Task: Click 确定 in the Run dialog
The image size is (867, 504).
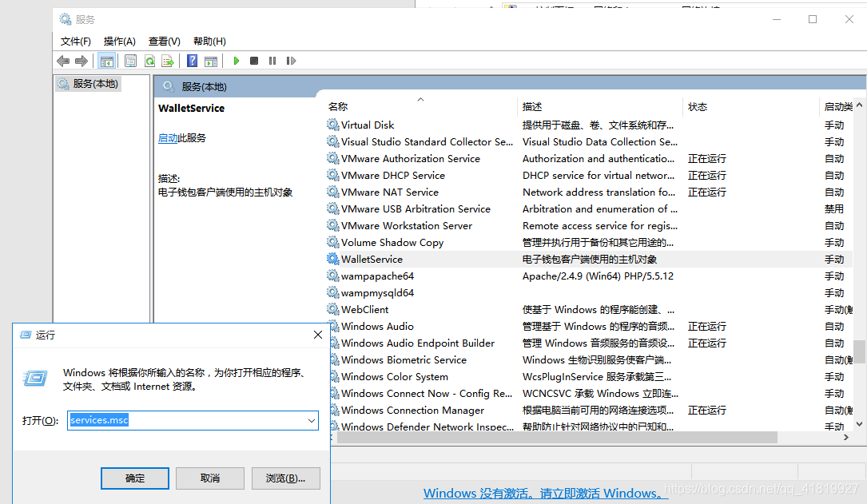Action: click(x=135, y=478)
